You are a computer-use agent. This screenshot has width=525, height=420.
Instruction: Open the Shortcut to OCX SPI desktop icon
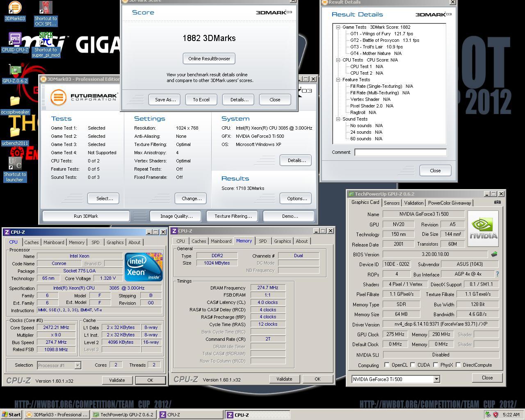(46, 14)
